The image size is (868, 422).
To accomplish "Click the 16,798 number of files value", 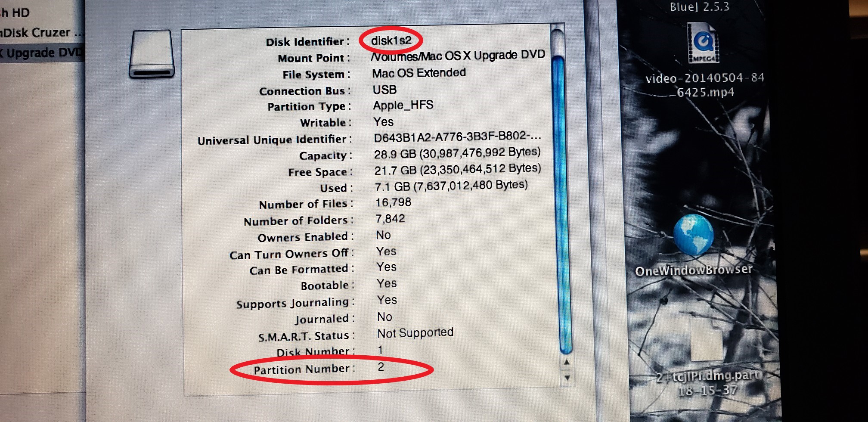I will point(393,202).
